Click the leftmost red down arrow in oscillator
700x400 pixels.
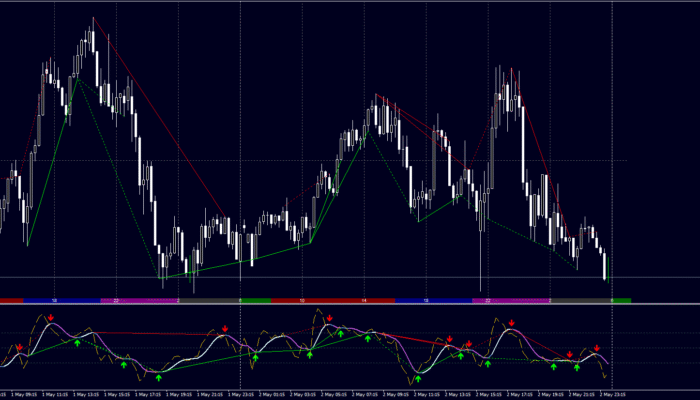click(18, 347)
